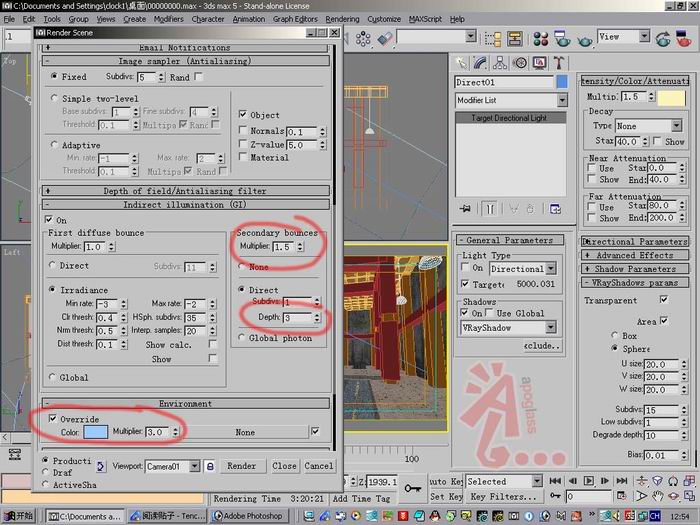Click the Render button
This screenshot has height=525, width=700.
tap(242, 466)
